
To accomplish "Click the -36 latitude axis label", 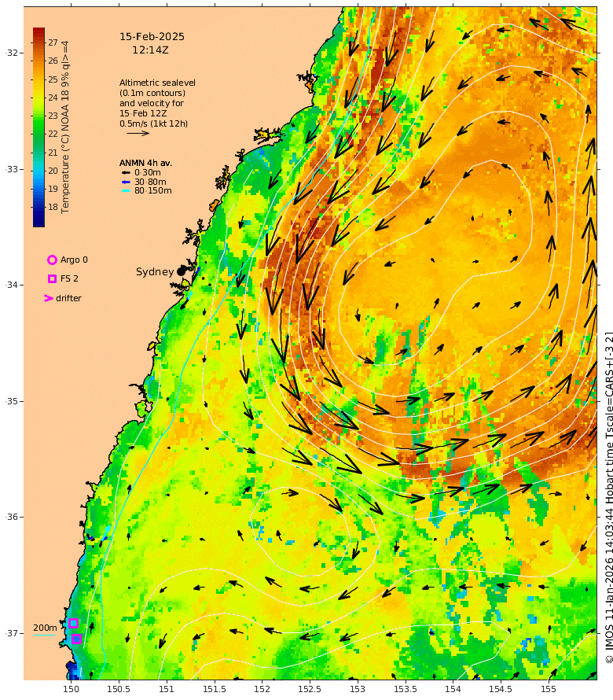I will pos(12,517).
